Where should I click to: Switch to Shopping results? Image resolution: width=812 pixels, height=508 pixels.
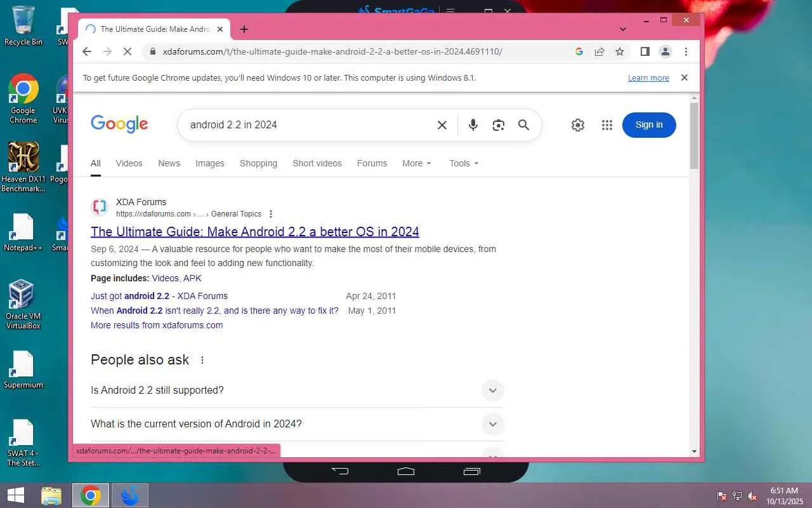pos(258,163)
